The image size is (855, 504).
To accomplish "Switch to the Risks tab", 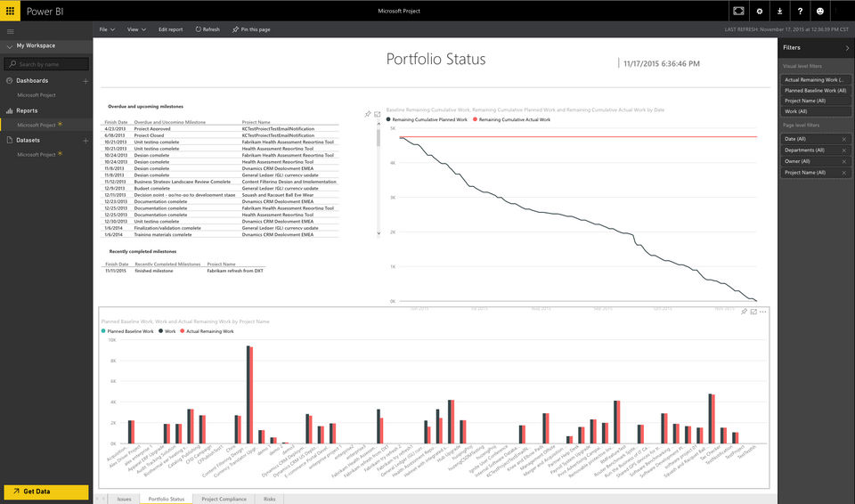I will coord(269,499).
